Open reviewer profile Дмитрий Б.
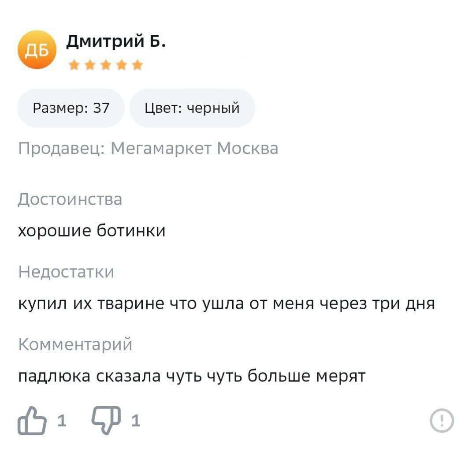The width and height of the screenshot is (476, 452). pyautogui.click(x=116, y=42)
